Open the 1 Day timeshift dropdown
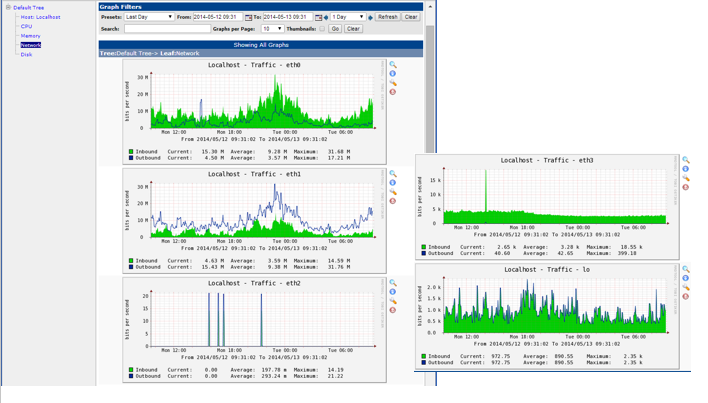 [x=348, y=17]
